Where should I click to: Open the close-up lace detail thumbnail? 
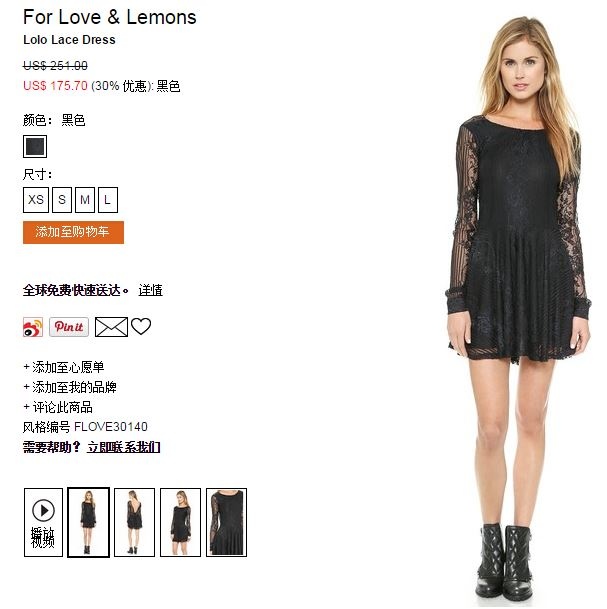226,522
